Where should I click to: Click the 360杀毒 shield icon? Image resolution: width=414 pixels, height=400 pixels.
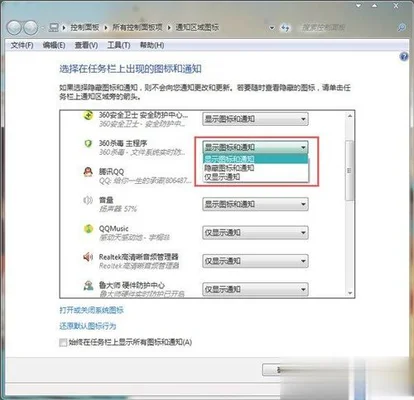click(x=88, y=144)
